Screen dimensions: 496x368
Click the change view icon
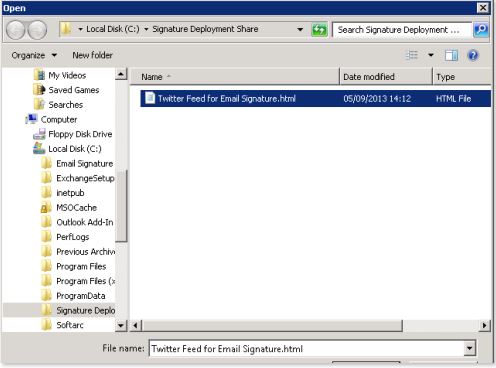click(x=412, y=55)
